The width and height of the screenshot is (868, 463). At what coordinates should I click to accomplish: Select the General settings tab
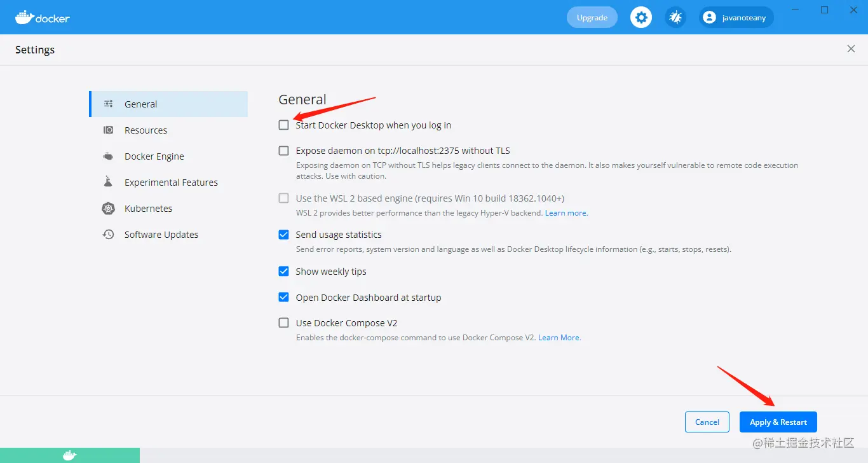point(168,104)
